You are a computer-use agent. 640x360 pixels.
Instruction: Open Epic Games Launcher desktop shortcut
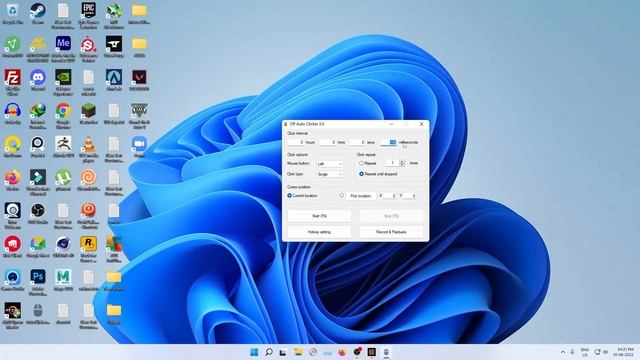point(89,16)
